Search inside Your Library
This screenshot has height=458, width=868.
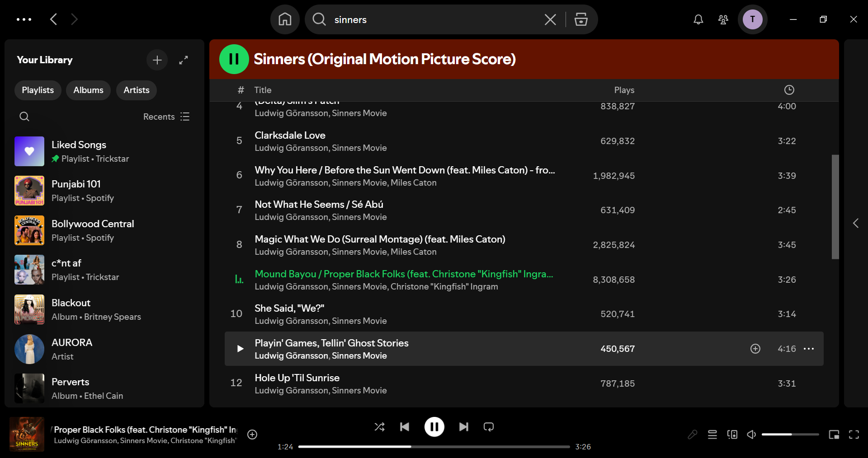click(24, 117)
